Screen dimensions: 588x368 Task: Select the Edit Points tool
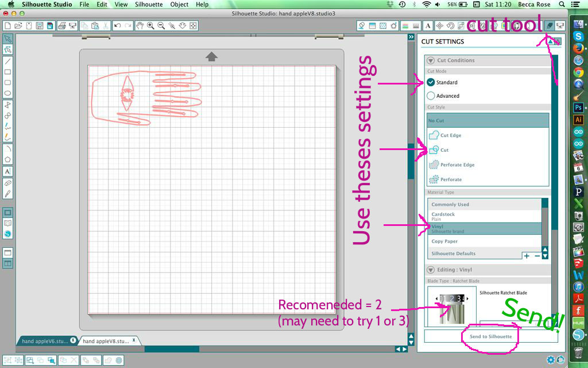[x=7, y=49]
